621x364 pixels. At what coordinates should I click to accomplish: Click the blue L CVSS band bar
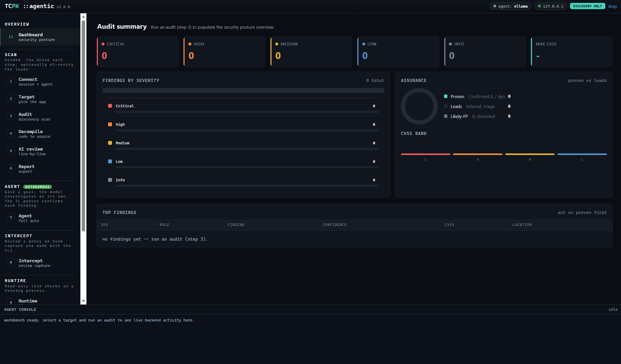(x=582, y=154)
